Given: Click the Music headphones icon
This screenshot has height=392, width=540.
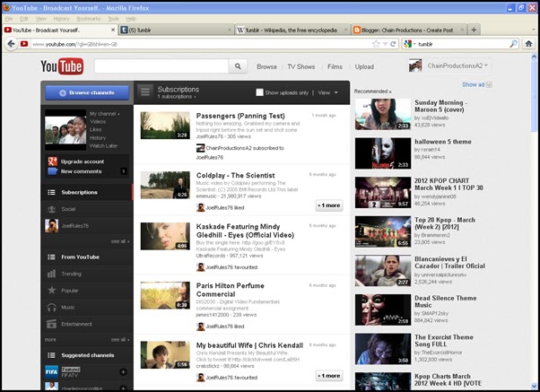Looking at the screenshot, I should 52,308.
